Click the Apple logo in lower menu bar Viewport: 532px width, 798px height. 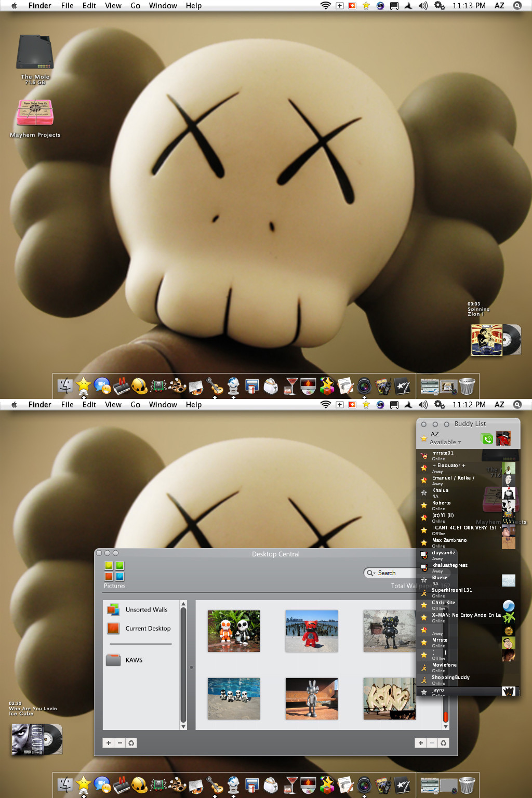point(14,405)
